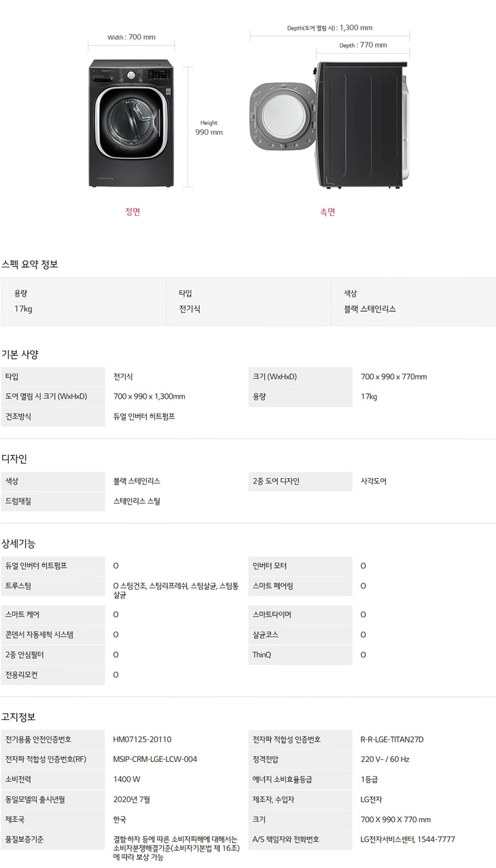Click the Depth : 770 mm dimension label
The image size is (496, 868).
click(363, 45)
